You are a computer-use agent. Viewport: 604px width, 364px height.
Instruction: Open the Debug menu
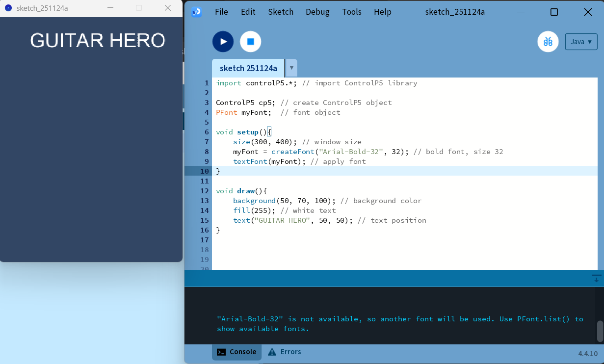(317, 12)
